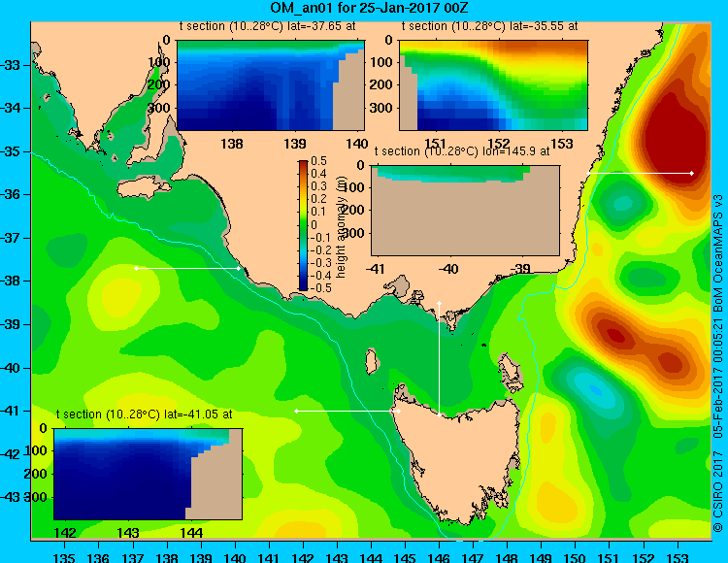Select the 't section (10..28°C) lat=-35.55 at' label
Screen dimensions: 728x563
click(489, 26)
